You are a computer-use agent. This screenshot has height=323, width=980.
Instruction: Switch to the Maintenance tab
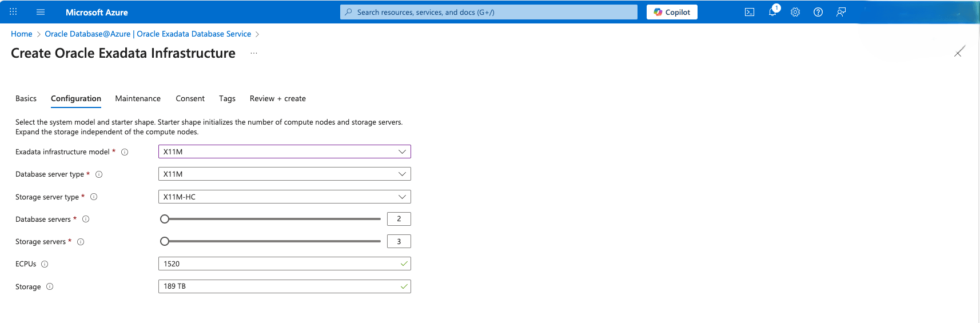click(138, 98)
